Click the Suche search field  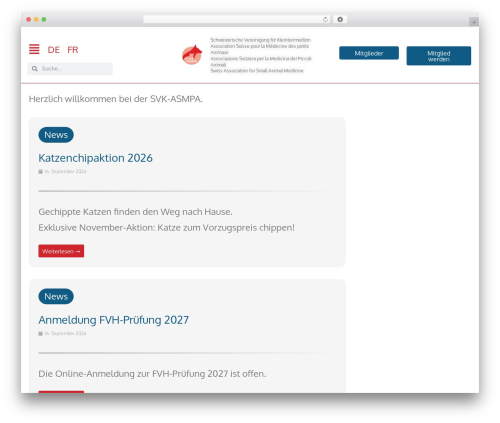[x=70, y=69]
